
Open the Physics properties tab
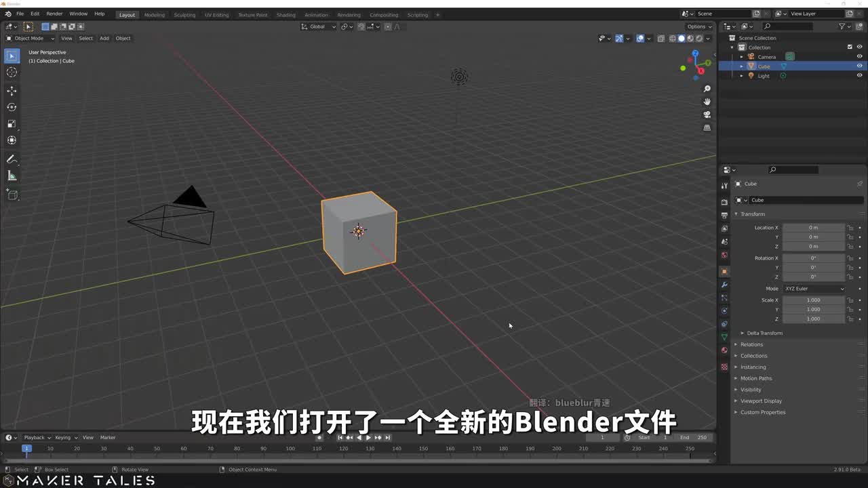coord(724,311)
